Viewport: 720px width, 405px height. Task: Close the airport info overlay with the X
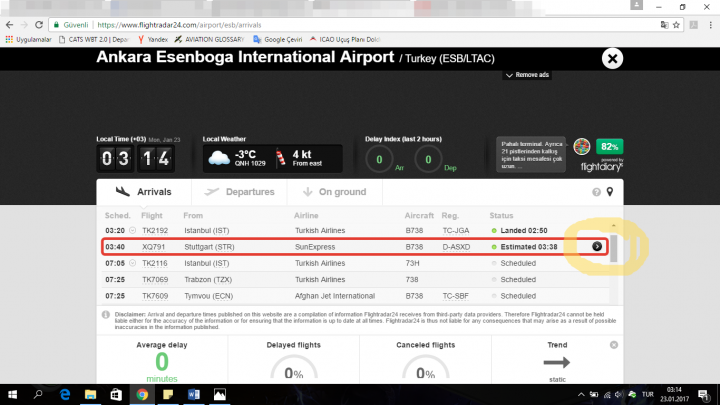611,59
